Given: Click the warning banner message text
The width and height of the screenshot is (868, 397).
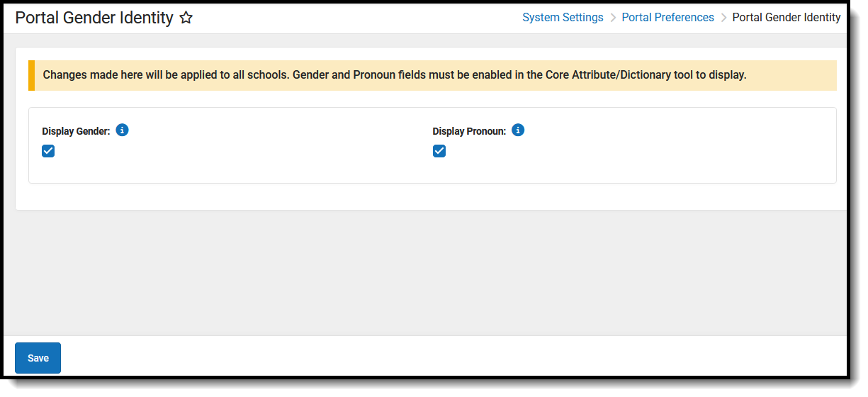Looking at the screenshot, I should pos(283,75).
